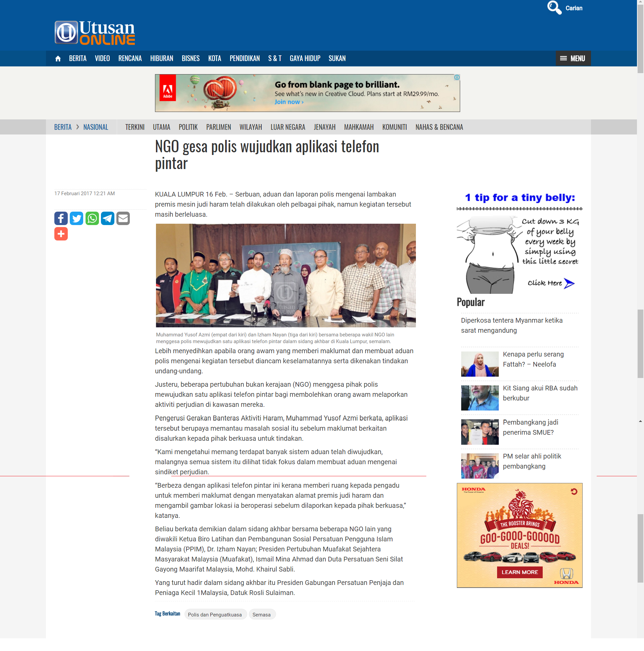Click the Semasa tag

click(x=262, y=614)
